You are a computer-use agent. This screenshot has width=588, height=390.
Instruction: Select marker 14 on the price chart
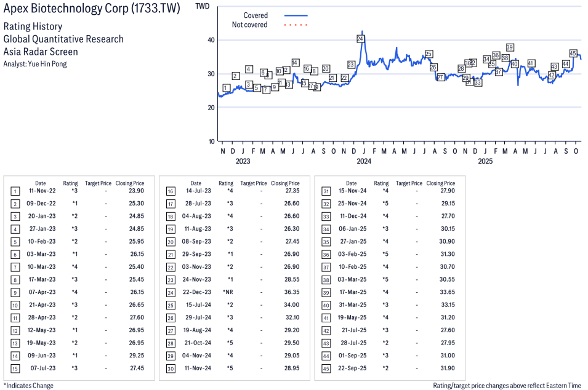296,63
